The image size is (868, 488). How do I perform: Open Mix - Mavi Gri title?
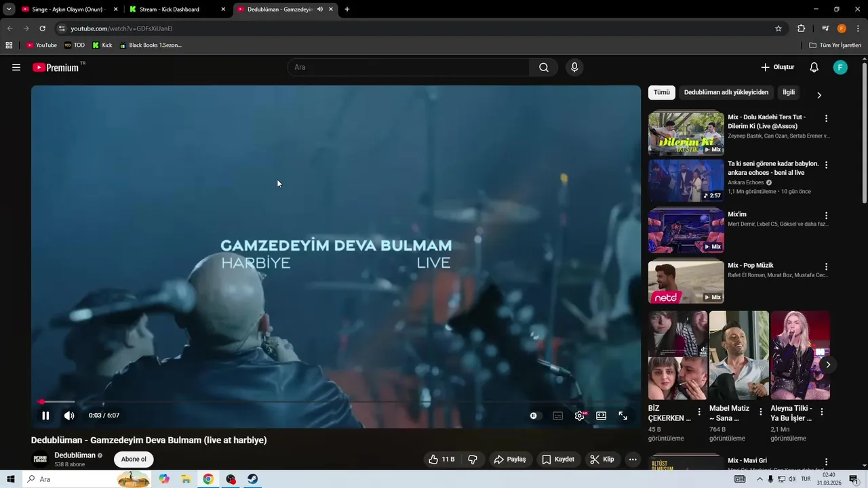point(747,461)
